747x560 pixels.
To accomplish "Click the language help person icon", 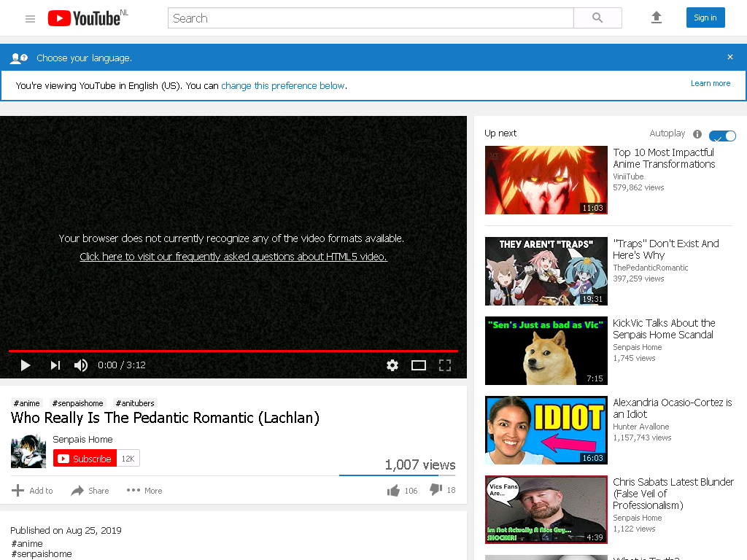I will (x=19, y=58).
